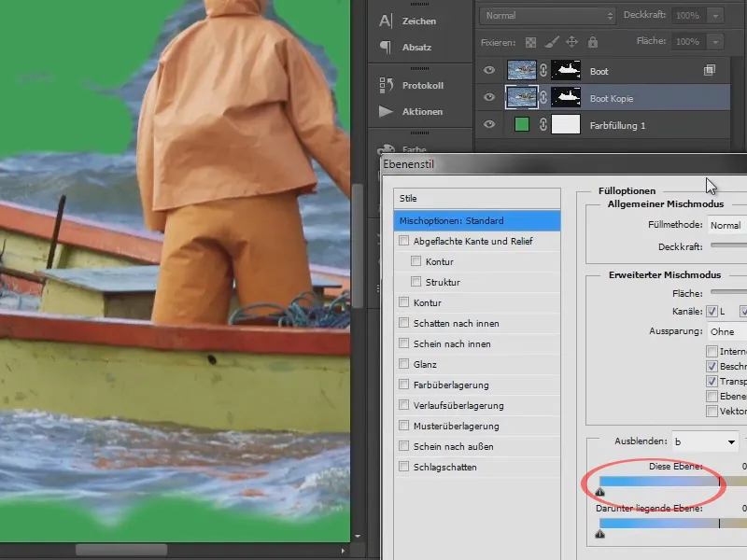Screen dimensions: 747x560
Task: Lock position move icon
Action: pos(571,42)
